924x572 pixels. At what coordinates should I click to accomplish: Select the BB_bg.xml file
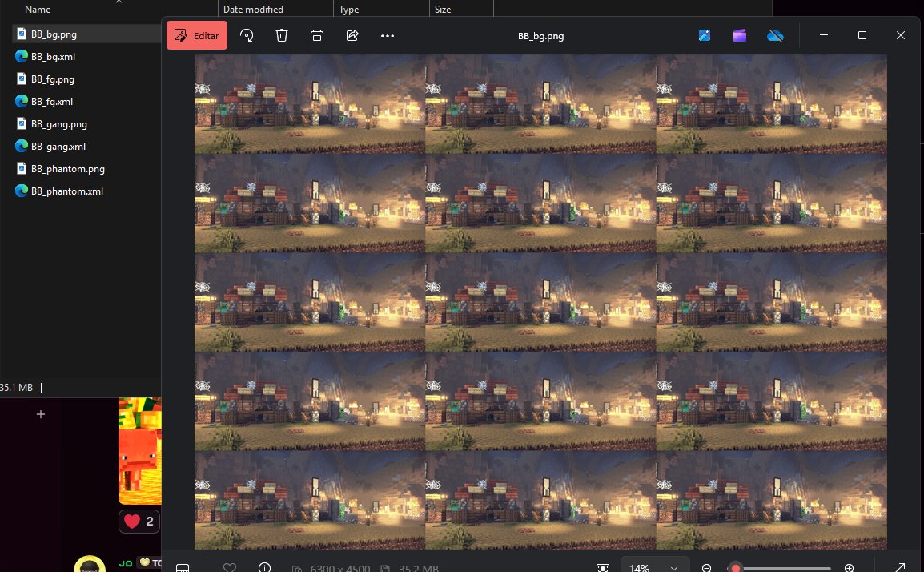pos(53,57)
